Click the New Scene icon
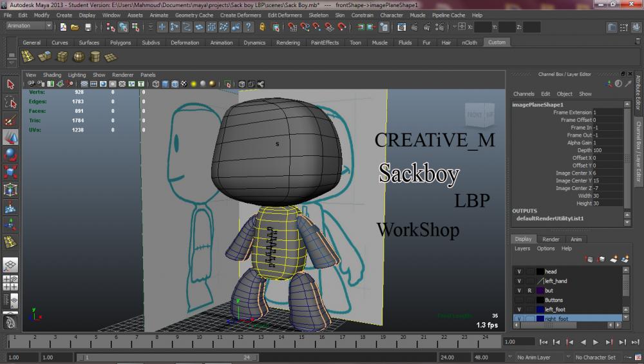Viewport: 644px width, 364px height. pyautogui.click(x=63, y=27)
